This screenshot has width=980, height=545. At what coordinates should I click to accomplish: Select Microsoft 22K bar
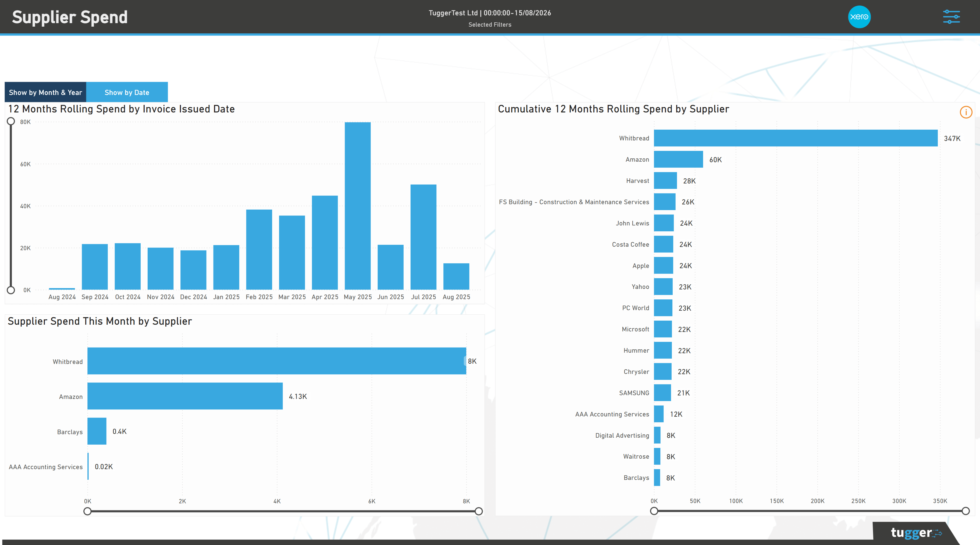click(x=663, y=329)
